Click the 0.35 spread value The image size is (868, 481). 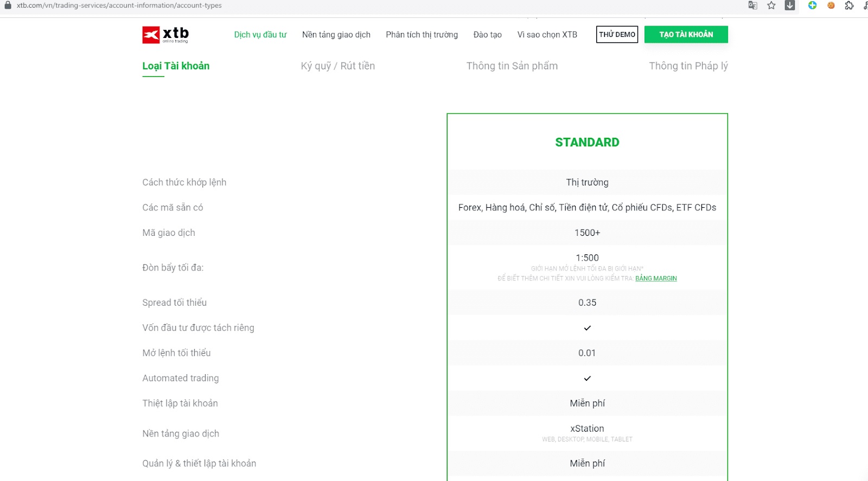click(587, 303)
